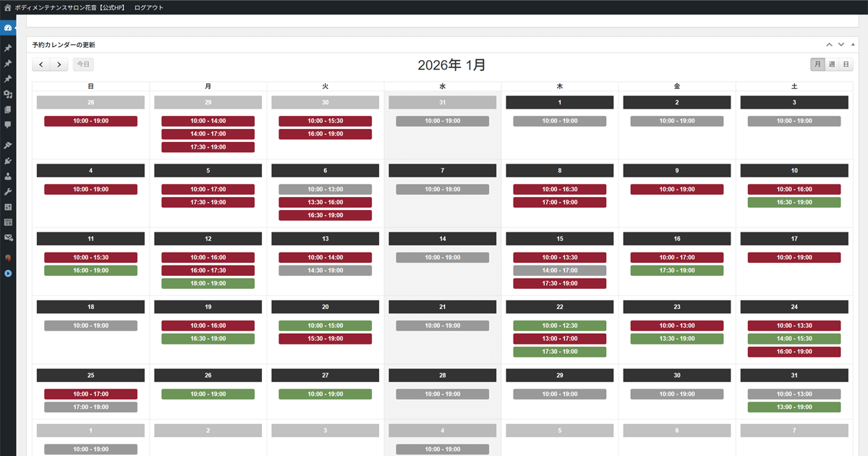This screenshot has width=868, height=456.
Task: Open the ボディメンテナンスサロン花音 site link
Action: click(69, 7)
